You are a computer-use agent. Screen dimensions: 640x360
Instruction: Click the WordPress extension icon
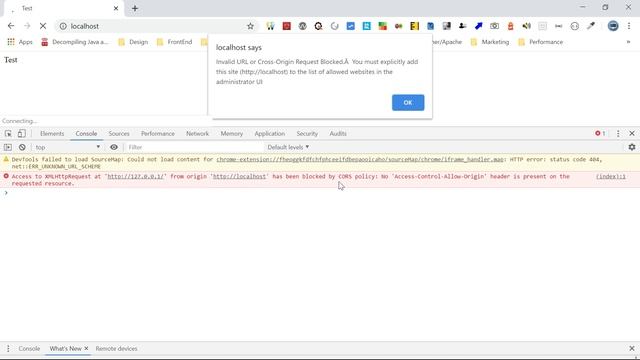(x=302, y=26)
